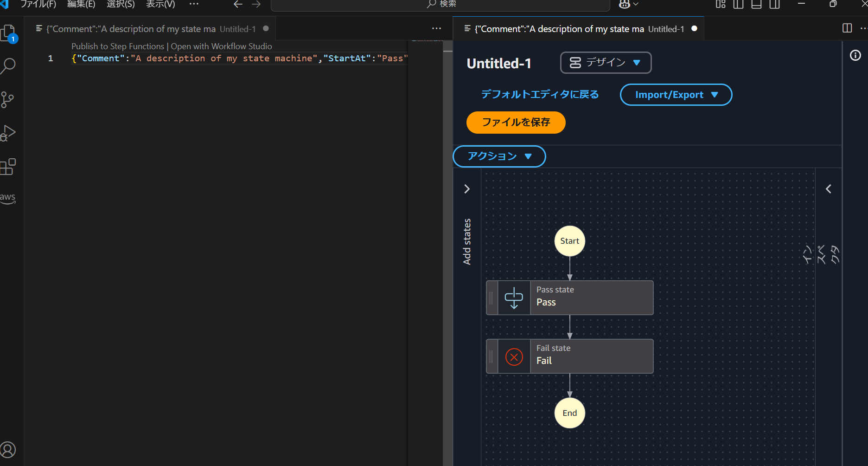868x466 pixels.
Task: Go forward with the right arrow
Action: tap(256, 4)
